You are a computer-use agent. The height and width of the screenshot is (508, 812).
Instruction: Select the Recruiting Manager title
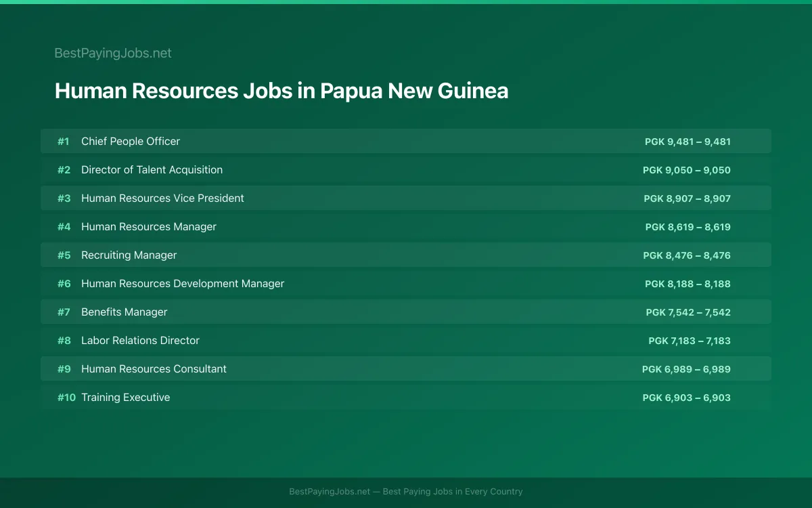pos(129,255)
